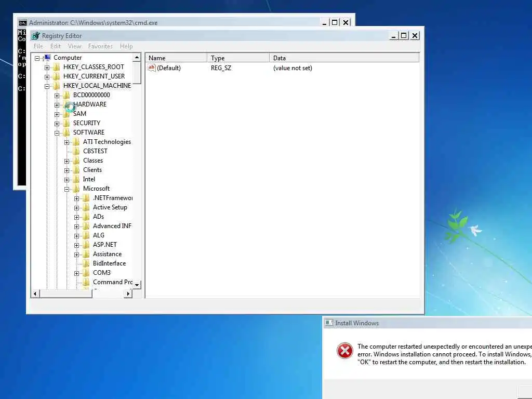The image size is (532, 399).
Task: Sort by the Type column header
Action: (x=238, y=58)
